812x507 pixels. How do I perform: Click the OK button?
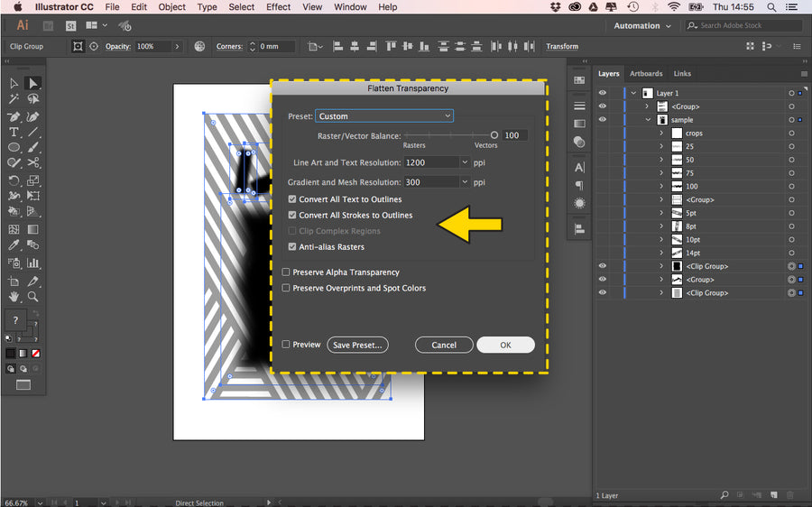[505, 345]
